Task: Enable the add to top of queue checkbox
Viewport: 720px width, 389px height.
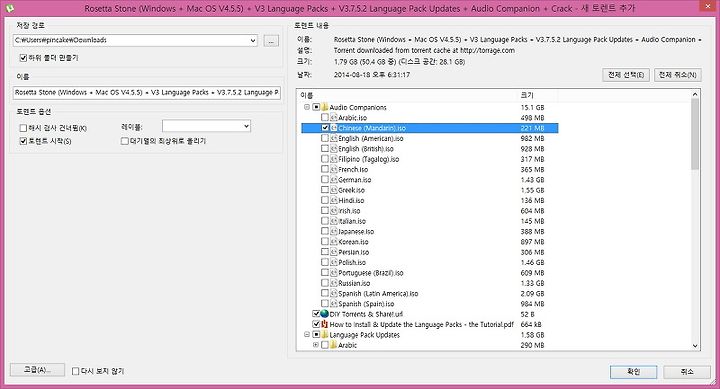Action: (124, 141)
